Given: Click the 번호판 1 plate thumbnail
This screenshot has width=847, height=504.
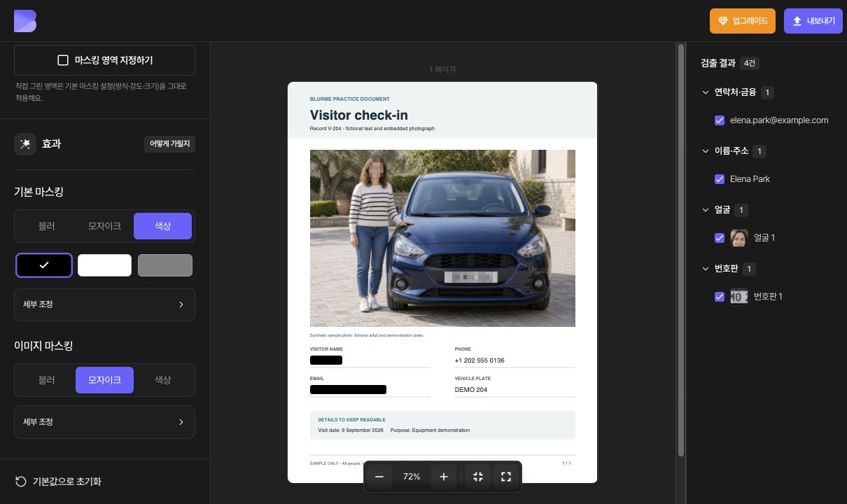Looking at the screenshot, I should (739, 297).
